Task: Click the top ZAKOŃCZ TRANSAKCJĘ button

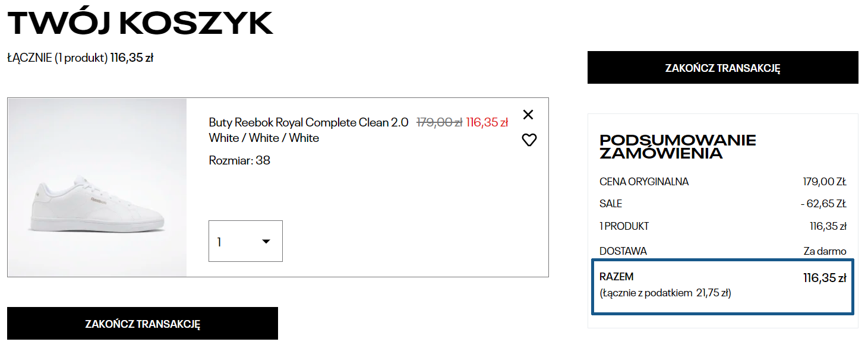Action: [x=722, y=68]
